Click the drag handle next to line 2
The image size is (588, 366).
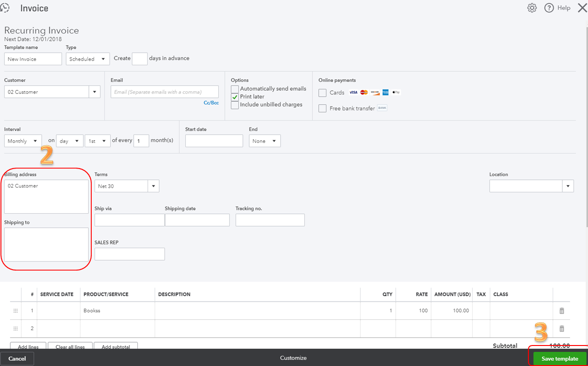15,328
